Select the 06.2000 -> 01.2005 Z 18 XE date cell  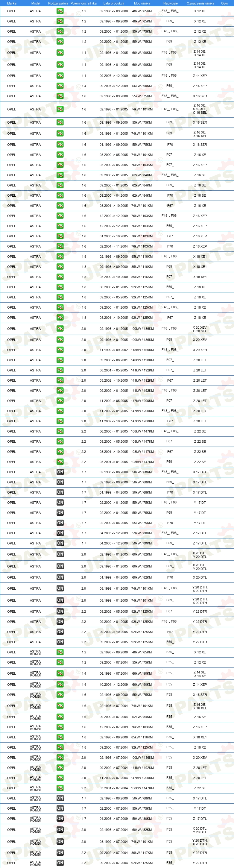click(113, 287)
